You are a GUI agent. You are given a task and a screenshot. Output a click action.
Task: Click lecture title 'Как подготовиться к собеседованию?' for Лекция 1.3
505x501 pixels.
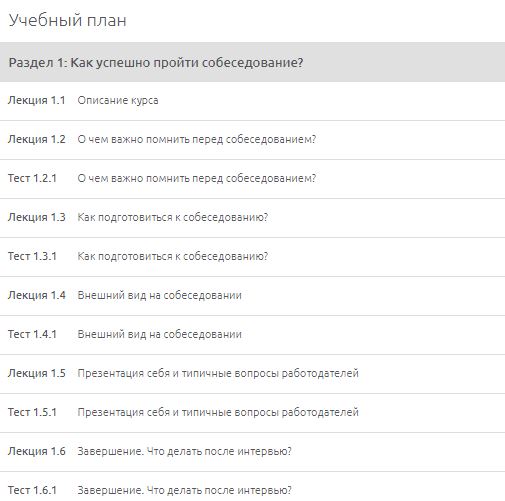coord(173,217)
